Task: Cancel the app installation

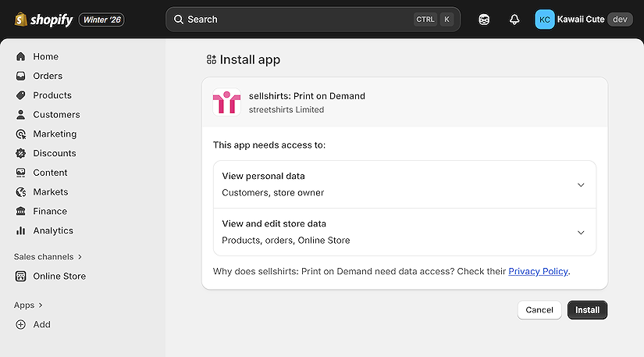Action: pos(539,310)
